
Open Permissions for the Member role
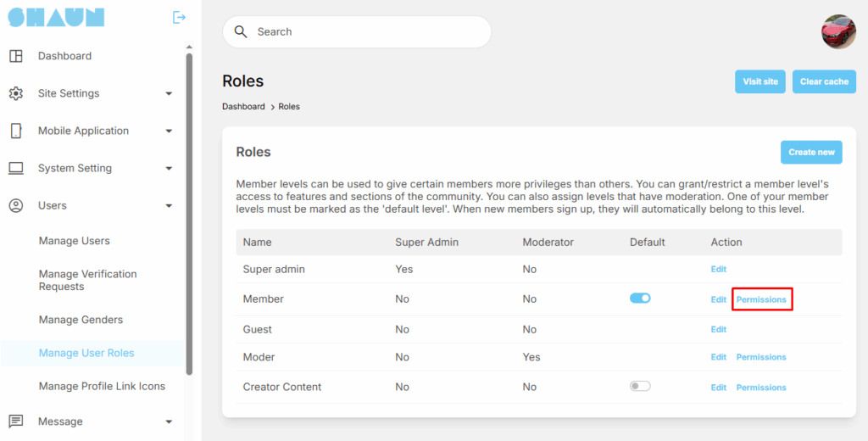pyautogui.click(x=761, y=299)
